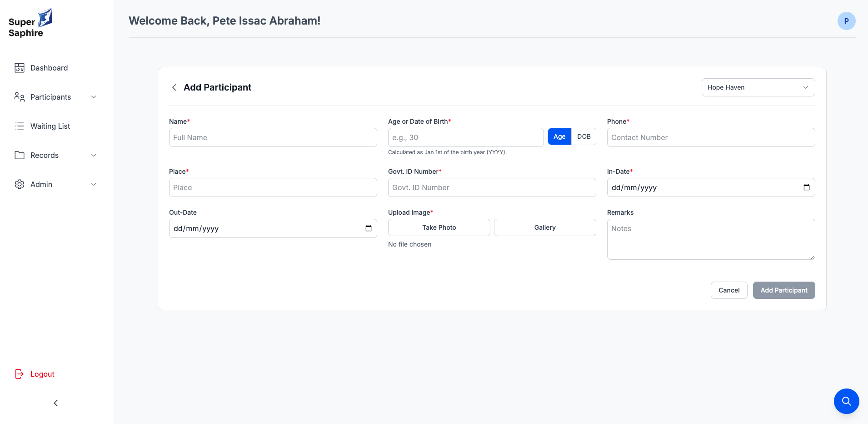Click the Gallery upload button
The image size is (868, 424).
point(544,227)
